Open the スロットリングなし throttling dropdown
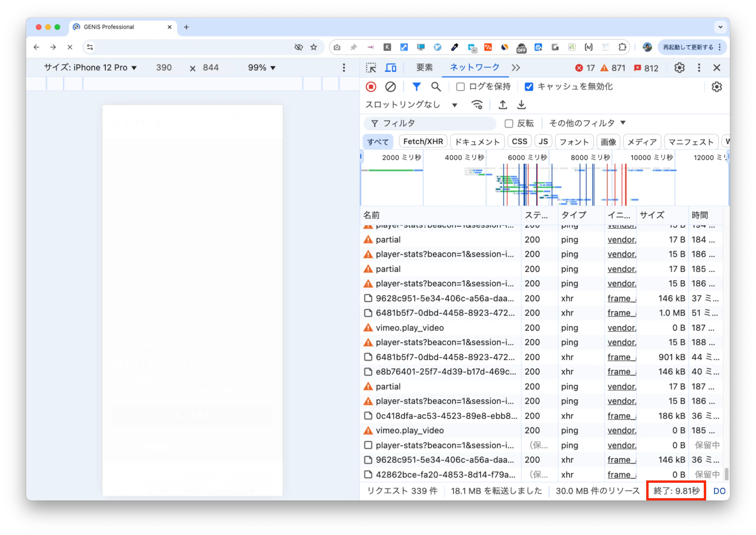Viewport: 756px width, 535px height. [411, 105]
